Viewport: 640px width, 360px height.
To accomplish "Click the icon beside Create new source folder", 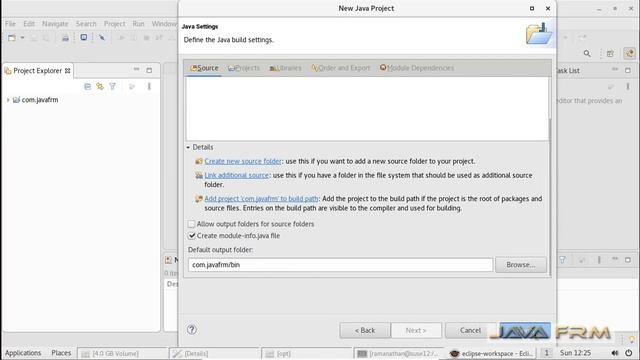I will [x=199, y=161].
